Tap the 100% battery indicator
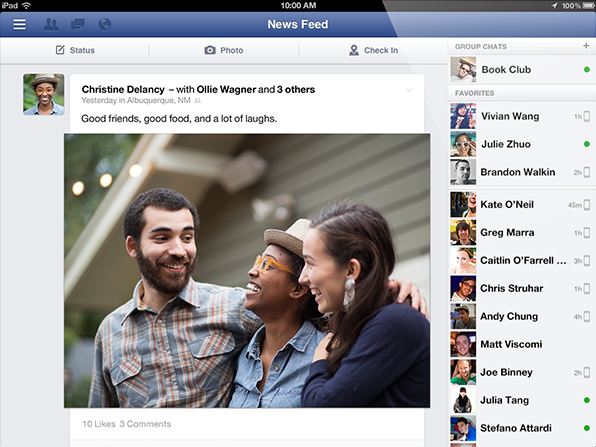 click(579, 6)
